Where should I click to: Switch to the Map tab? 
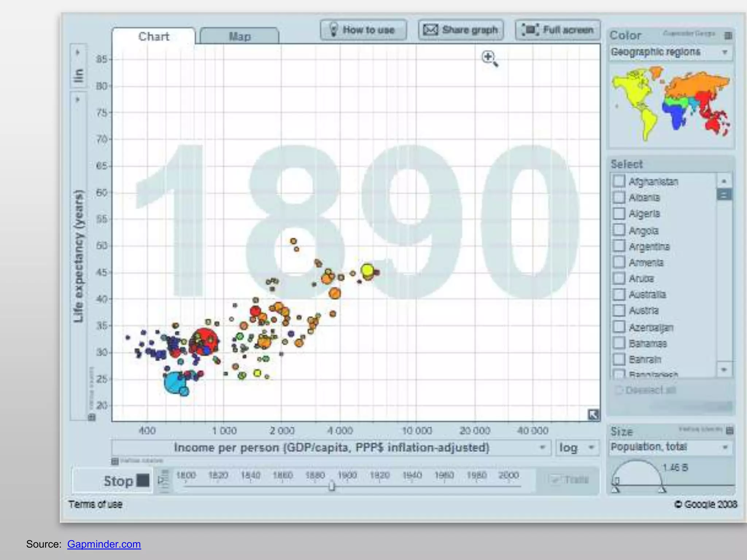click(x=240, y=36)
